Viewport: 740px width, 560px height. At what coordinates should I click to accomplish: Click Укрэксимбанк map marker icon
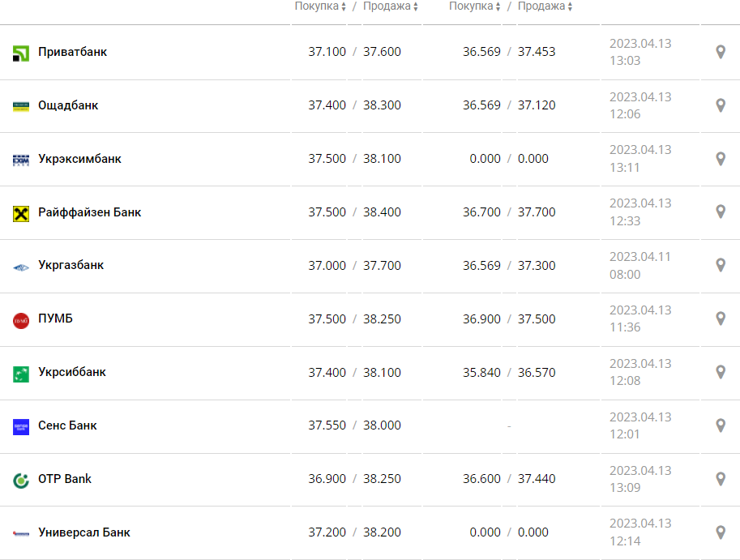[720, 159]
